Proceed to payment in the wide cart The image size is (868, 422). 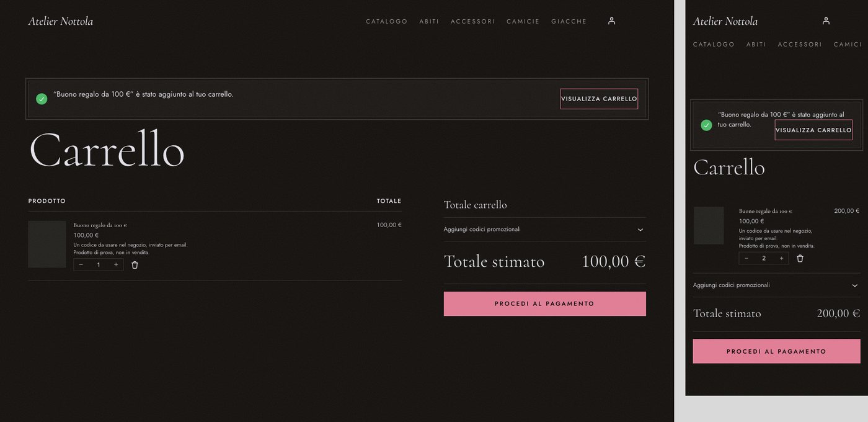tap(545, 304)
